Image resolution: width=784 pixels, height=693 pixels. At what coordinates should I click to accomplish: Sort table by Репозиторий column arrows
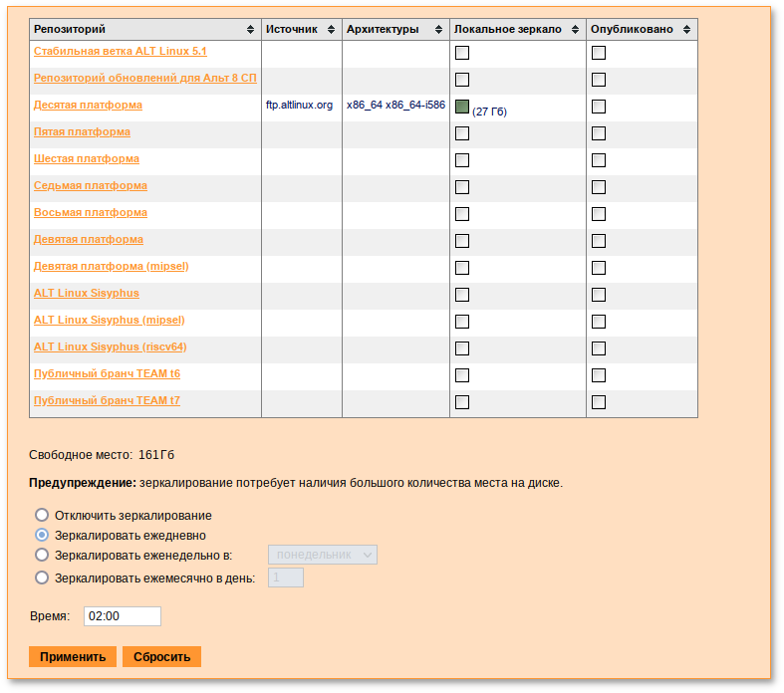point(251,30)
